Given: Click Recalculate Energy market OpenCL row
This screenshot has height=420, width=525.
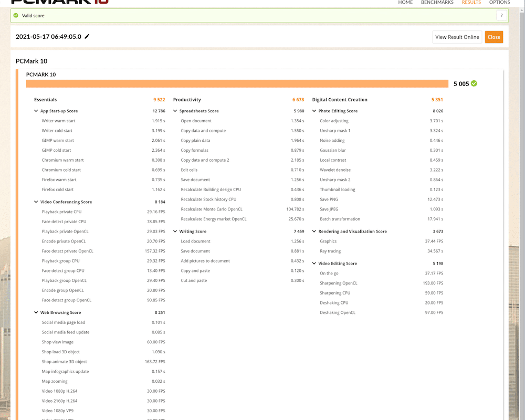Looking at the screenshot, I should 243,219.
